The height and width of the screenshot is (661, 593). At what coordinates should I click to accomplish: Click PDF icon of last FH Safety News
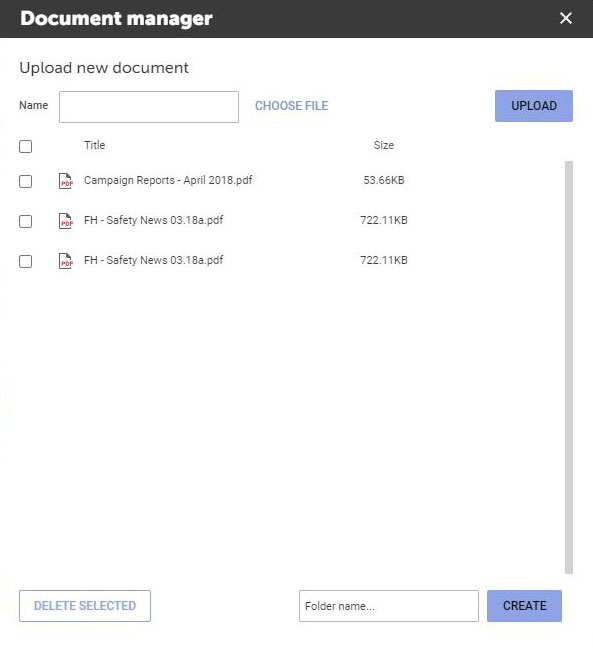(x=66, y=261)
